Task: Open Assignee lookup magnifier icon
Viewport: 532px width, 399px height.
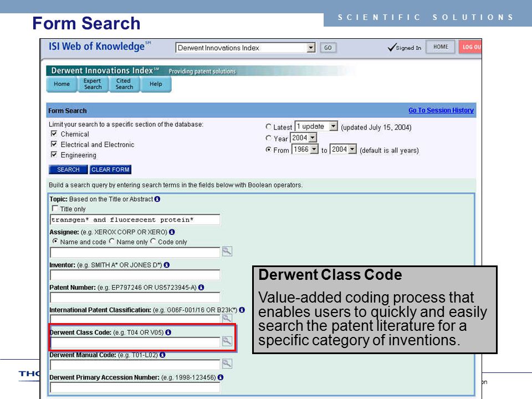Action: click(227, 252)
